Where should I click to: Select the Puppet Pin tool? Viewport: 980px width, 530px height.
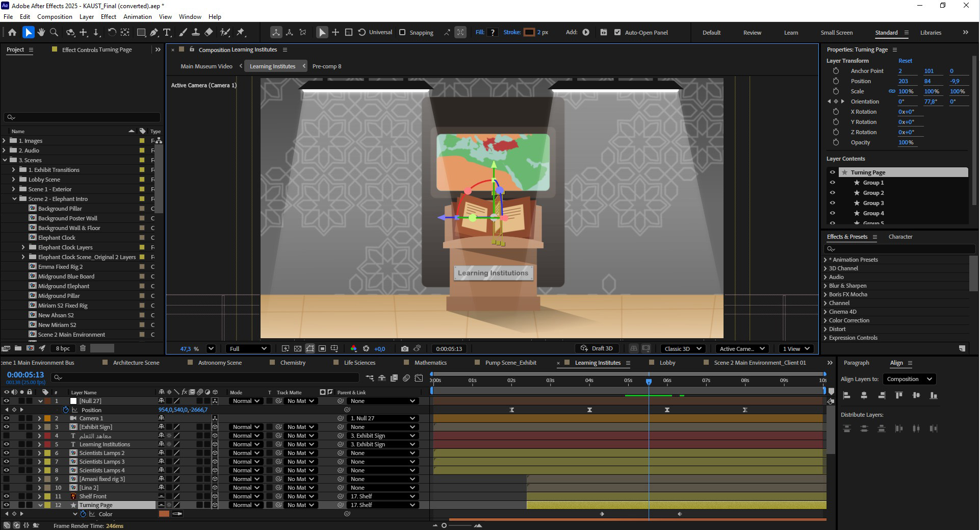pos(241,32)
